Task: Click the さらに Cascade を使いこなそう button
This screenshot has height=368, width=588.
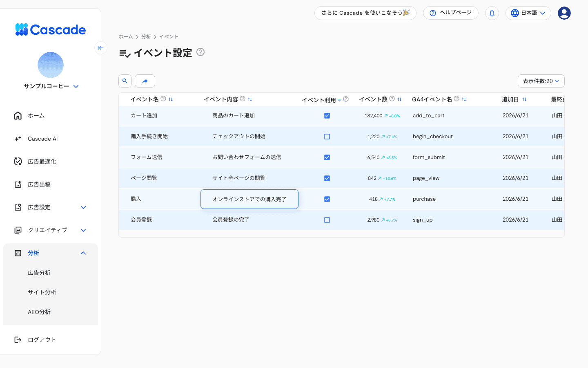Action: 365,13
